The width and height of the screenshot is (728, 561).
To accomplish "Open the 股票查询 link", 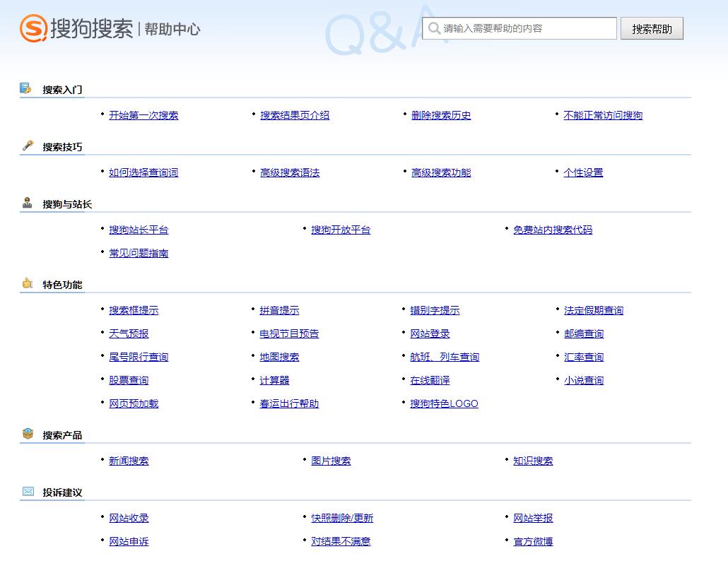I will tap(129, 381).
